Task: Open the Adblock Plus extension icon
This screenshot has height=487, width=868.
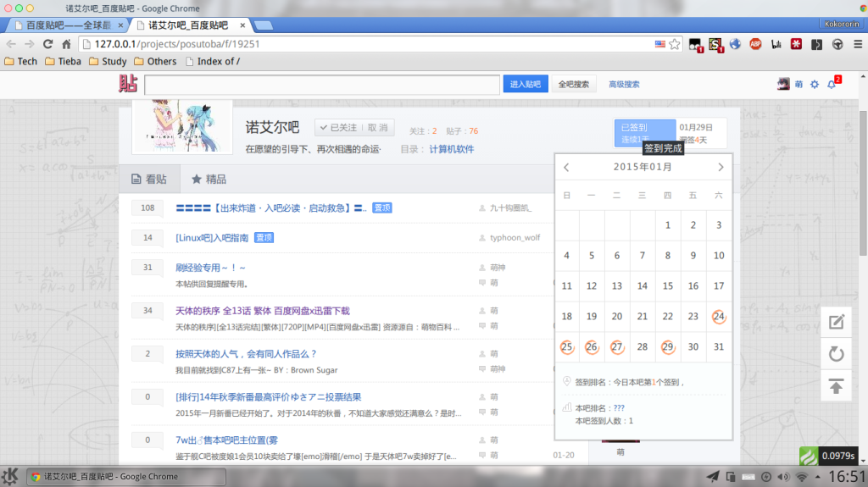Action: click(755, 44)
